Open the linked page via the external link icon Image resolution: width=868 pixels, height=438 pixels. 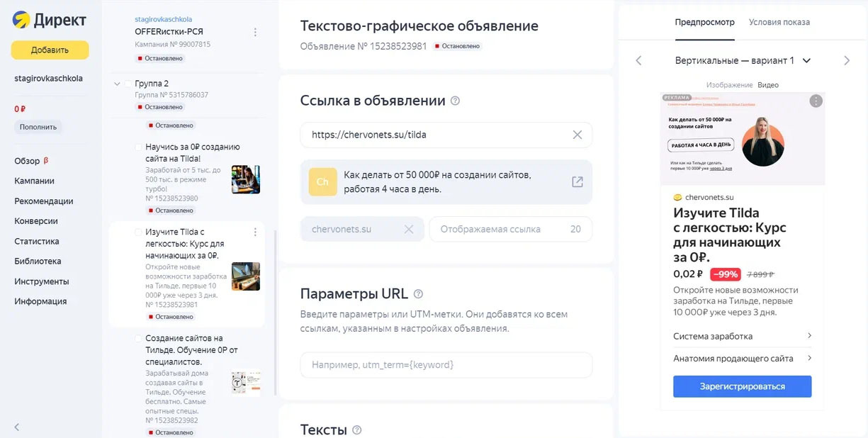click(577, 182)
